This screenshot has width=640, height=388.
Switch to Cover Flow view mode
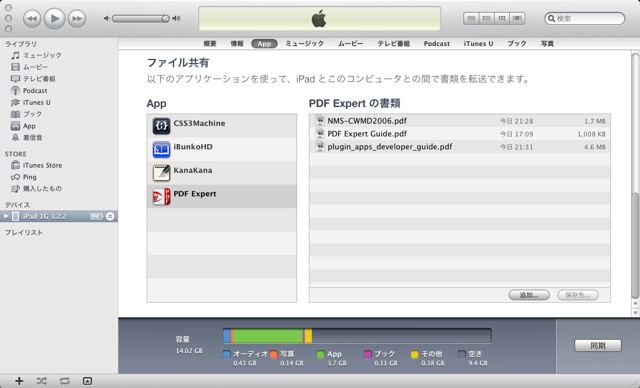pyautogui.click(x=517, y=18)
